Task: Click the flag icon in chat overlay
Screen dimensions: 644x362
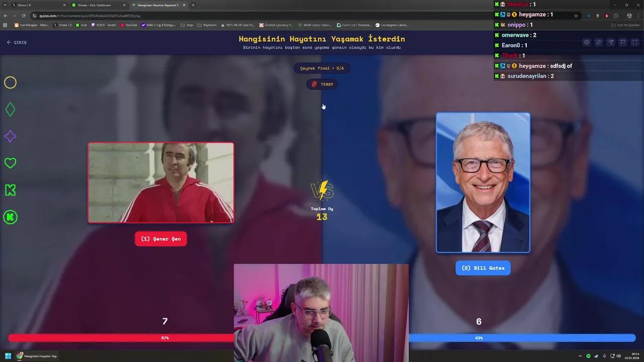Action: coord(623,42)
